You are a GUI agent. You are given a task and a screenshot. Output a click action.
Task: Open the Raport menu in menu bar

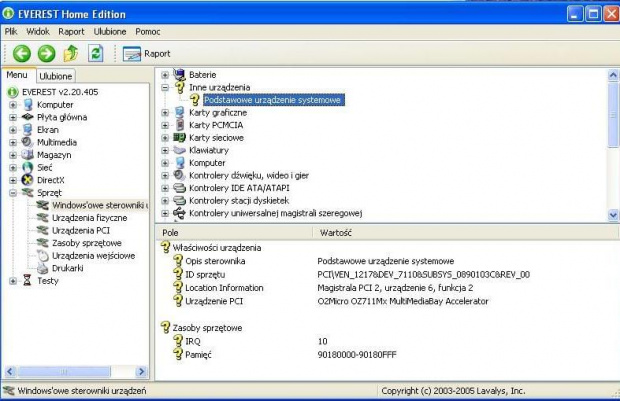pyautogui.click(x=71, y=31)
